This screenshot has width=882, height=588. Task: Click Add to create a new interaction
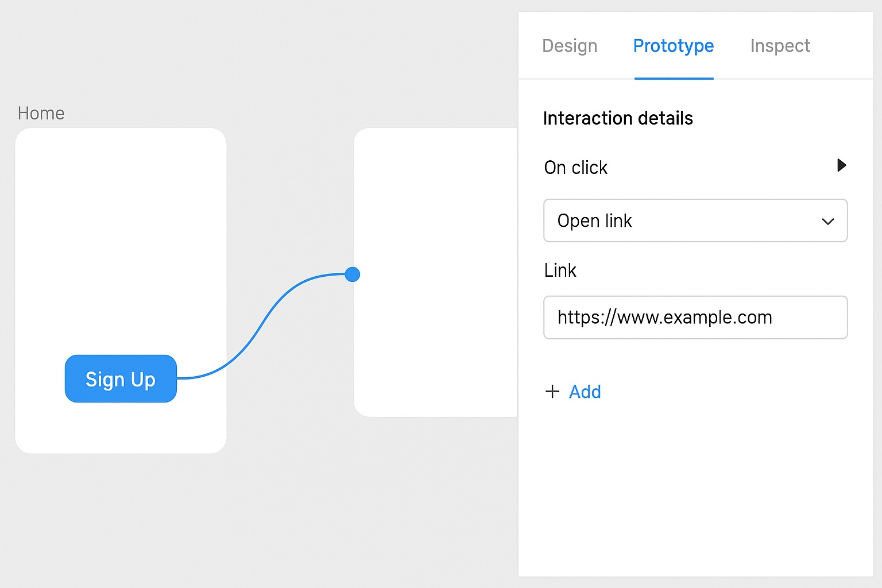click(585, 392)
